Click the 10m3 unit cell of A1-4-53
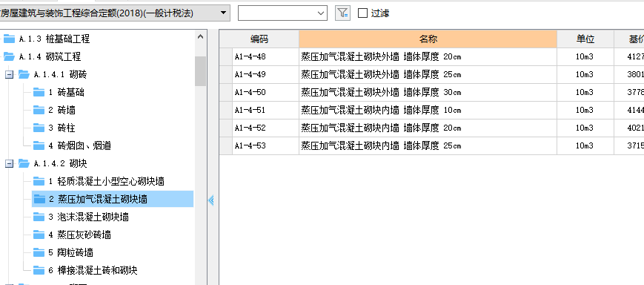The height and width of the screenshot is (285, 644). [585, 146]
